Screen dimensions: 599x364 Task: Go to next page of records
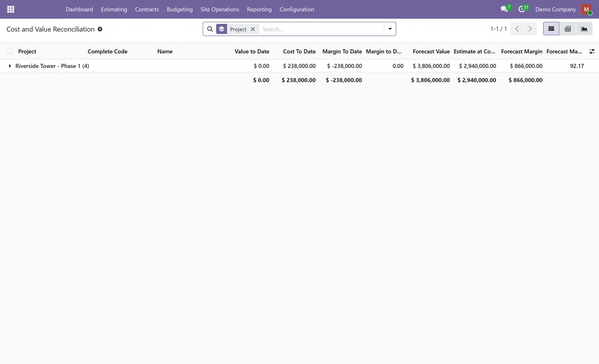point(530,29)
